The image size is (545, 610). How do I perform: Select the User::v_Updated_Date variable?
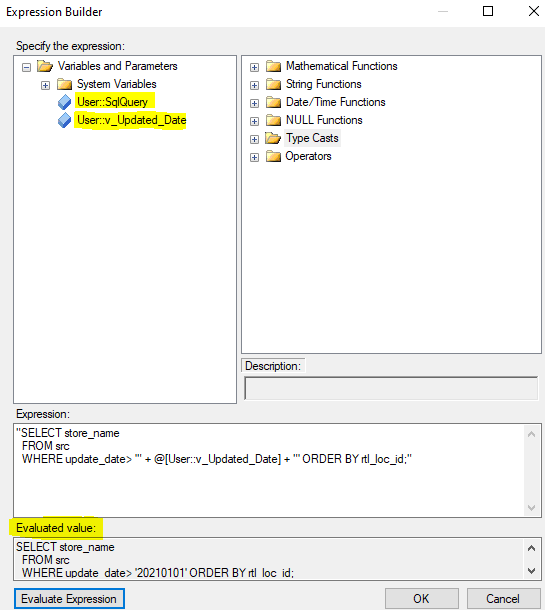pyautogui.click(x=131, y=120)
